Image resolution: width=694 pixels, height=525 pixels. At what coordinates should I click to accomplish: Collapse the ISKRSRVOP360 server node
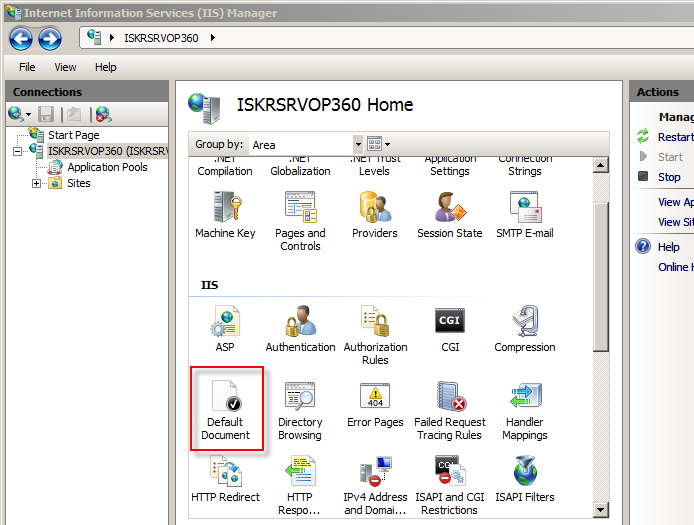(17, 151)
